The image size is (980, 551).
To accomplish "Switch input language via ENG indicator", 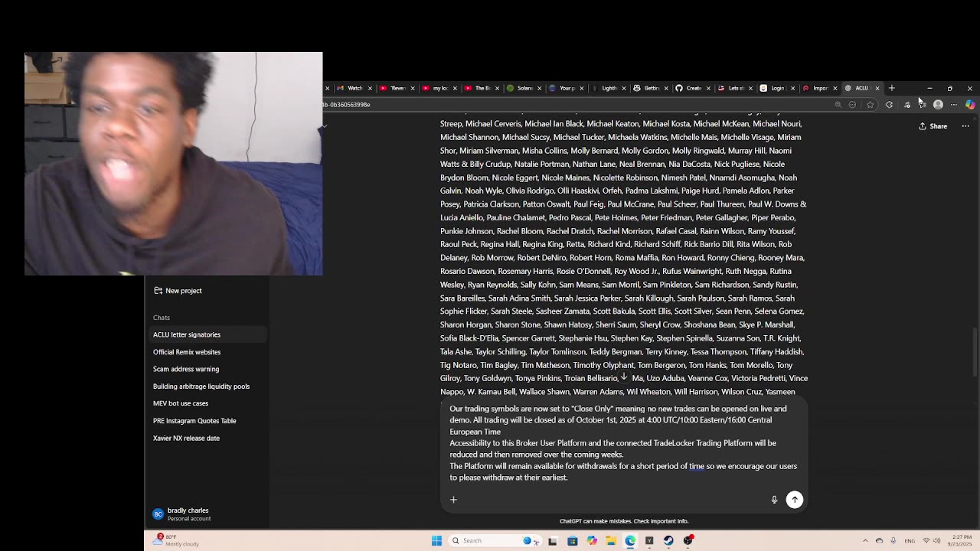I will (x=909, y=540).
